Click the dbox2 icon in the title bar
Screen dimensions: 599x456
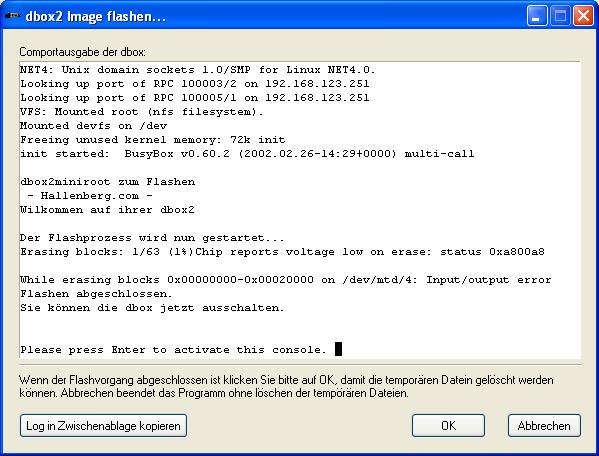[12, 16]
